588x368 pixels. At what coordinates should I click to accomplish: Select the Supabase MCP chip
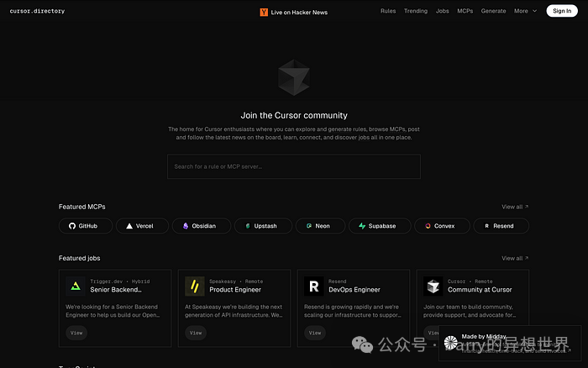[380, 226]
